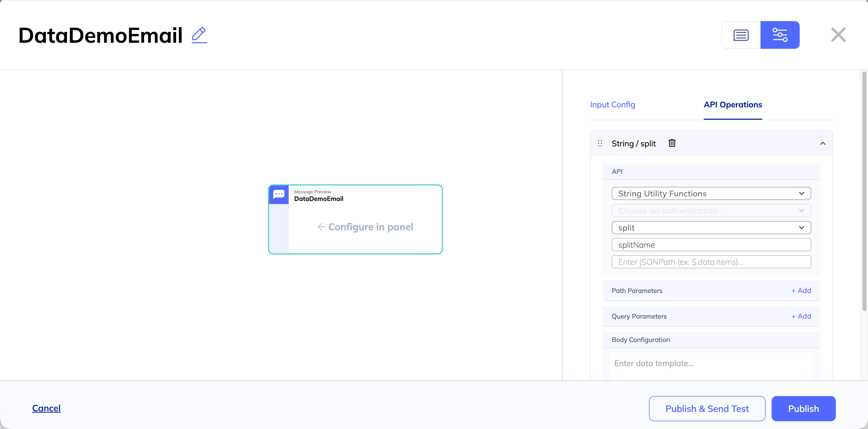Add a Path Parameter

801,291
